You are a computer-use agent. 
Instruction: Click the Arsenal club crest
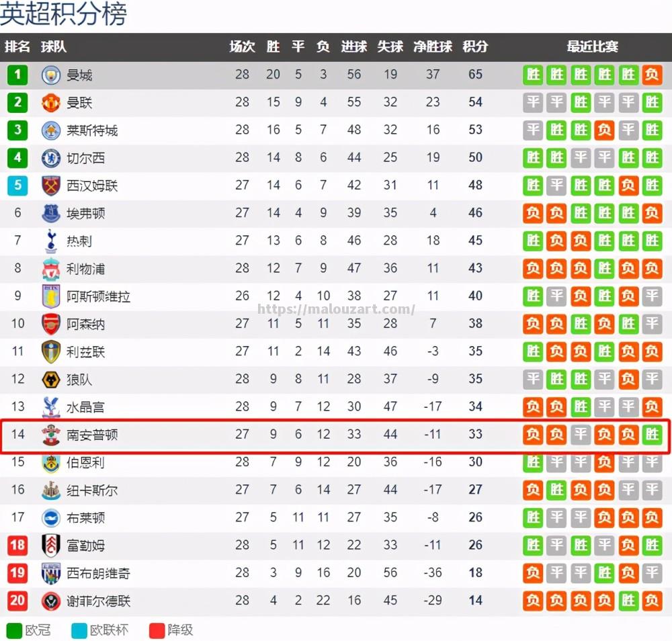tap(51, 324)
